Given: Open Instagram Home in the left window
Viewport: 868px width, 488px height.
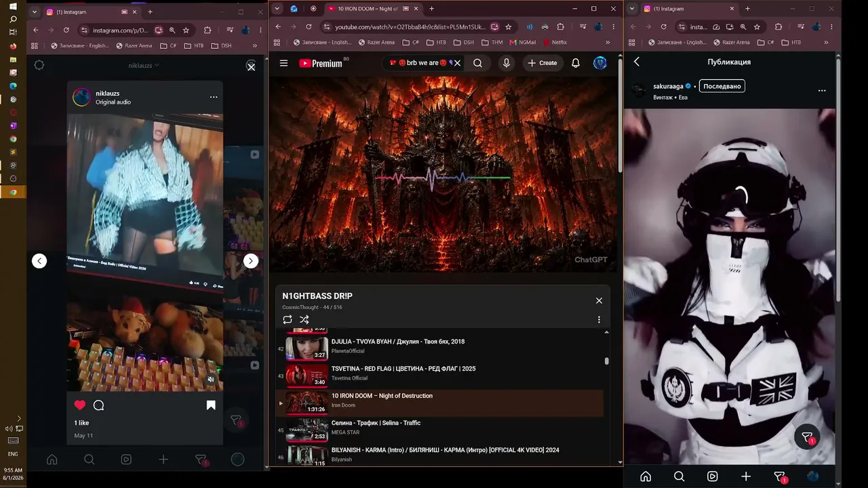Looking at the screenshot, I should click(52, 460).
